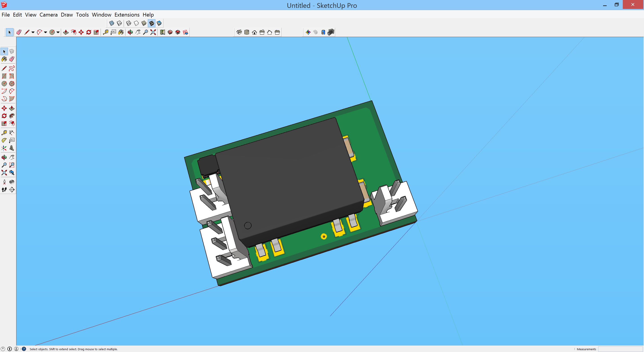Select the 3D Text tool
The image size is (644, 352).
(12, 148)
